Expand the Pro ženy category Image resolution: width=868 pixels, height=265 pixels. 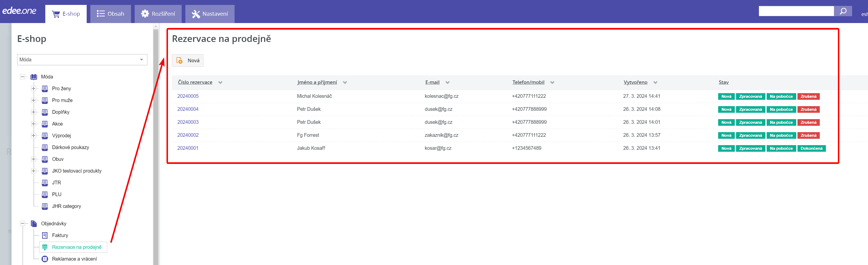coord(33,89)
